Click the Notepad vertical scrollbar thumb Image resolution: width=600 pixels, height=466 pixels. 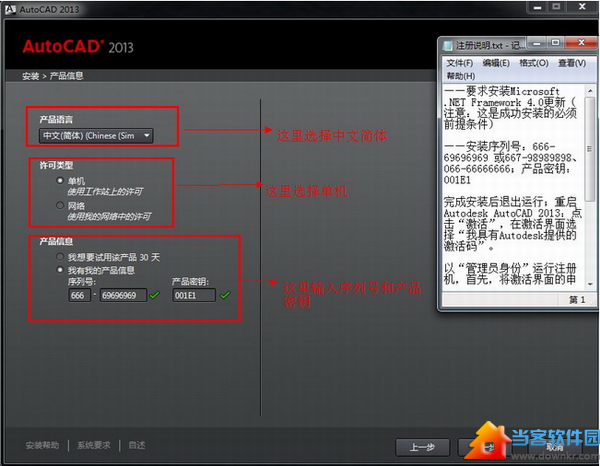point(590,148)
